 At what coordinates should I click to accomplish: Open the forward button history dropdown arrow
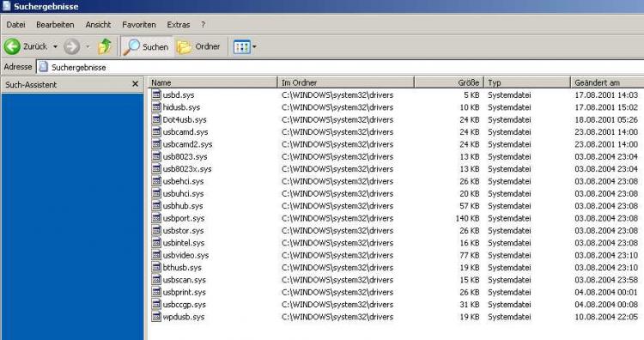click(x=88, y=47)
